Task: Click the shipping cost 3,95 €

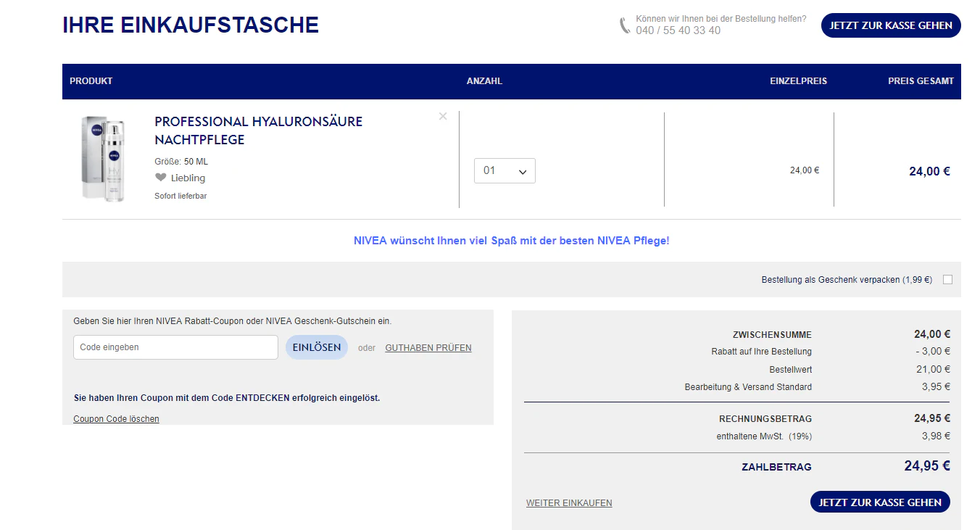Action: point(936,387)
